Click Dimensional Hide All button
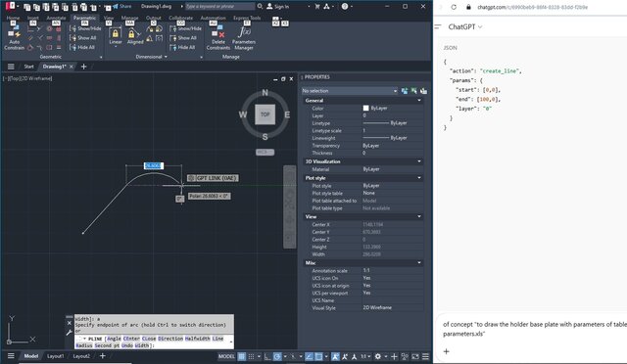The height and width of the screenshot is (364, 627). (x=183, y=47)
